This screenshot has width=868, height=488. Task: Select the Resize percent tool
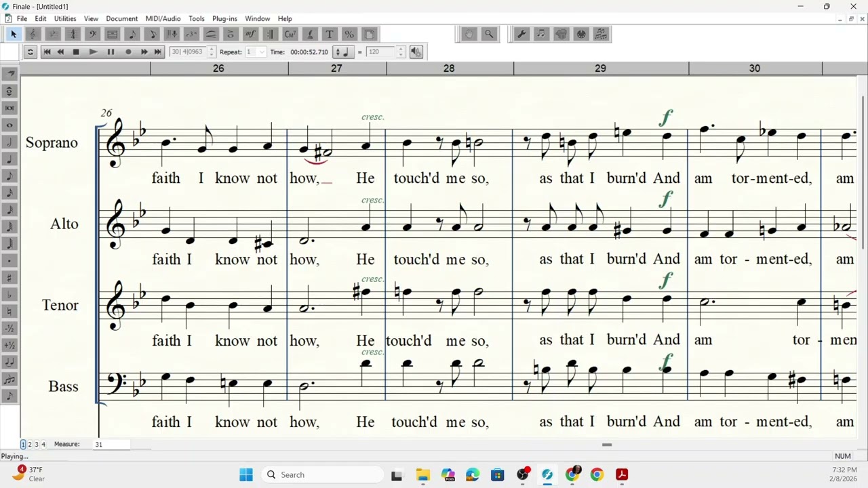[349, 34]
